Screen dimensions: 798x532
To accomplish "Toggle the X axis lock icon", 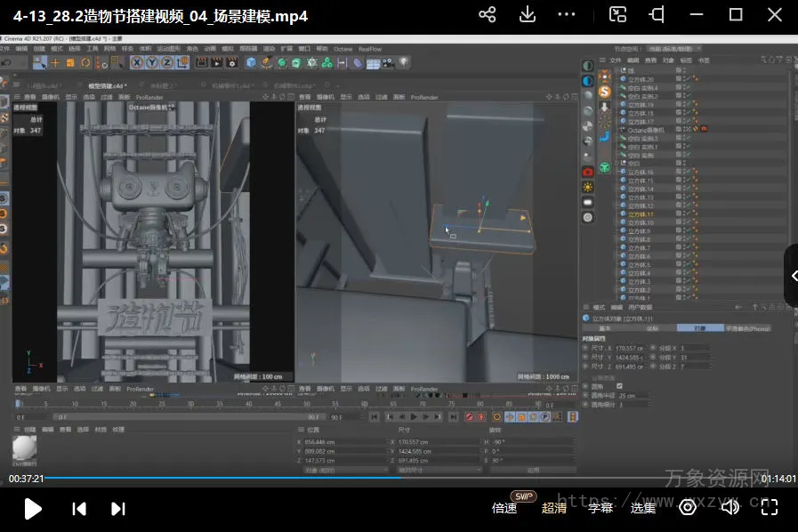I will pyautogui.click(x=137, y=62).
